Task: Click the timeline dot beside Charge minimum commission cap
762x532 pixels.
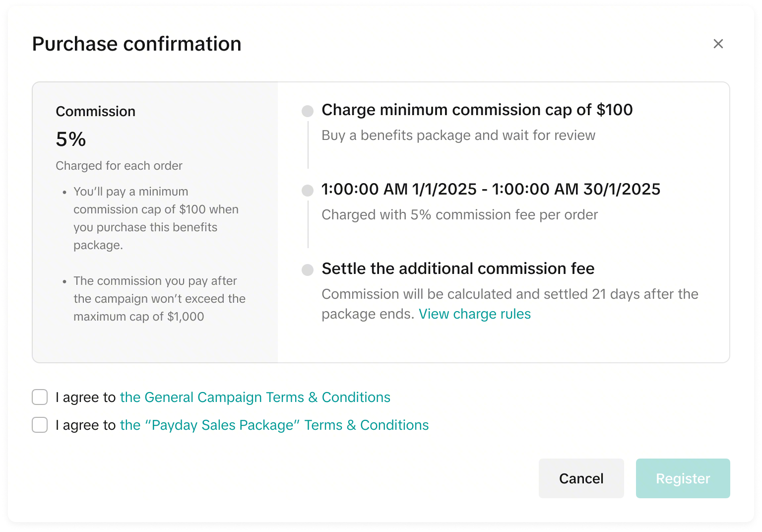Action: pos(308,111)
